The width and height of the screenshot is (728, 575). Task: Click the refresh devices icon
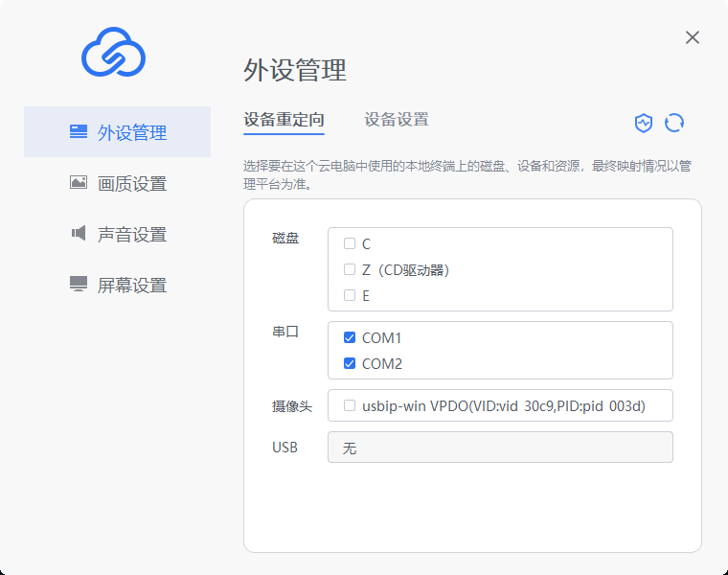pyautogui.click(x=674, y=123)
